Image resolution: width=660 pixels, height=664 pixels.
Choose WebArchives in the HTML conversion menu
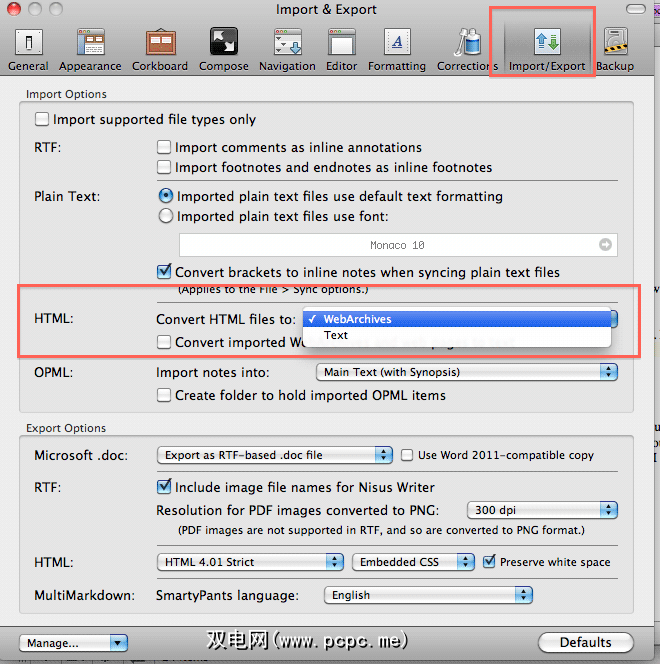[x=457, y=319]
